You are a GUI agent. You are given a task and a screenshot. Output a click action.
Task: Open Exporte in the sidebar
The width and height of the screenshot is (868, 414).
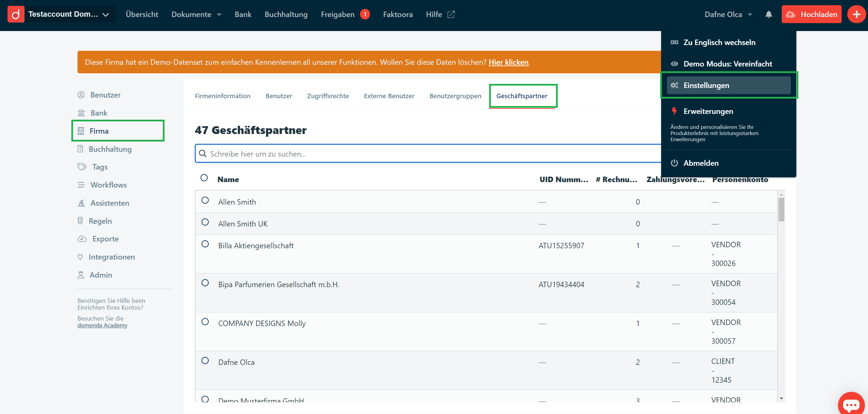(105, 239)
